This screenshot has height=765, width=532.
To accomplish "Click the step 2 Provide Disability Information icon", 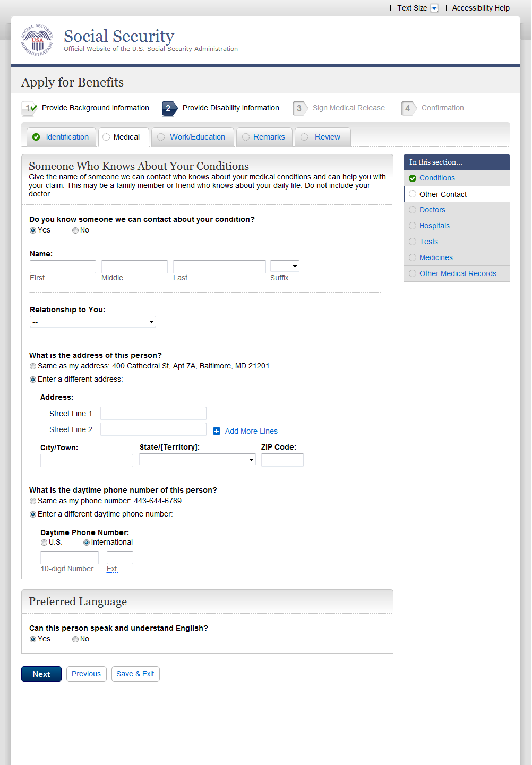I will tap(169, 108).
